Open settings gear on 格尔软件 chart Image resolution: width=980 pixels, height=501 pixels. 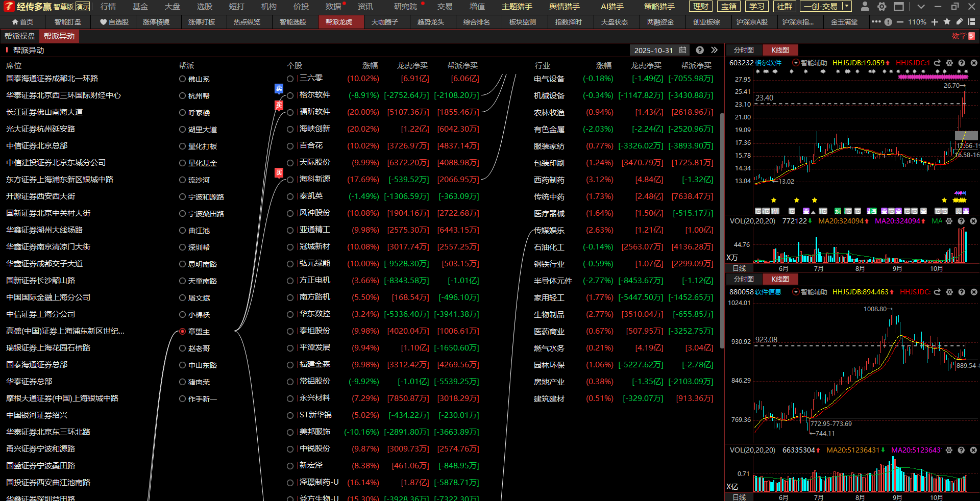tap(949, 63)
